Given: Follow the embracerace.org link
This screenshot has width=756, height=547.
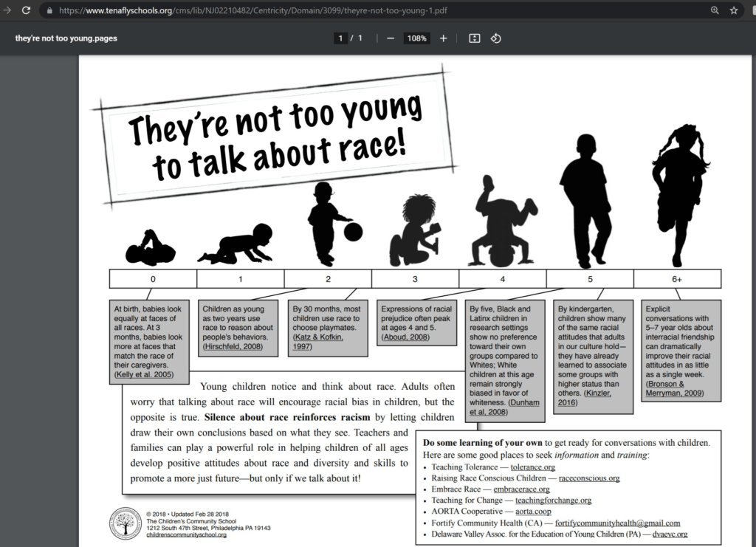Looking at the screenshot, I should pos(521,489).
